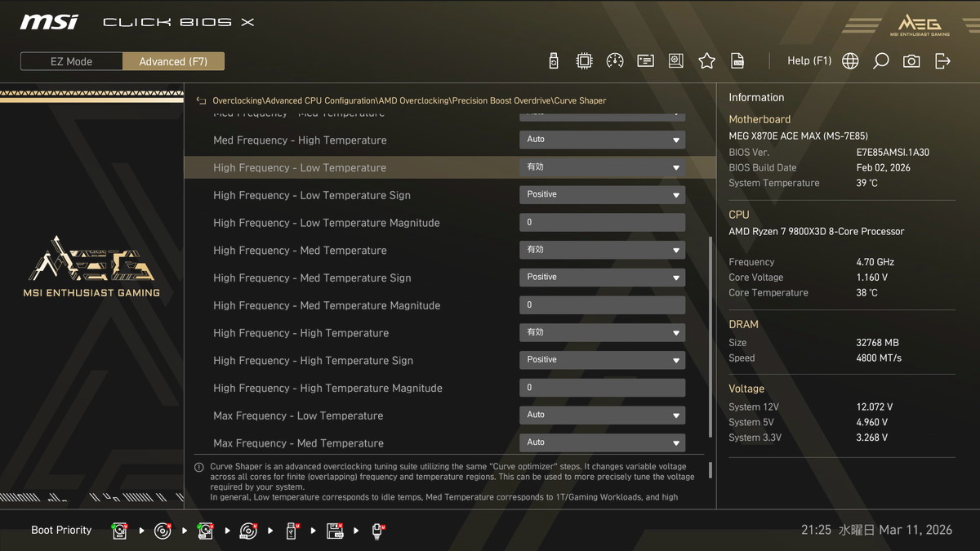The height and width of the screenshot is (551, 980).
Task: Open Max Frequency - Low Temperature dropdown
Action: pos(602,415)
